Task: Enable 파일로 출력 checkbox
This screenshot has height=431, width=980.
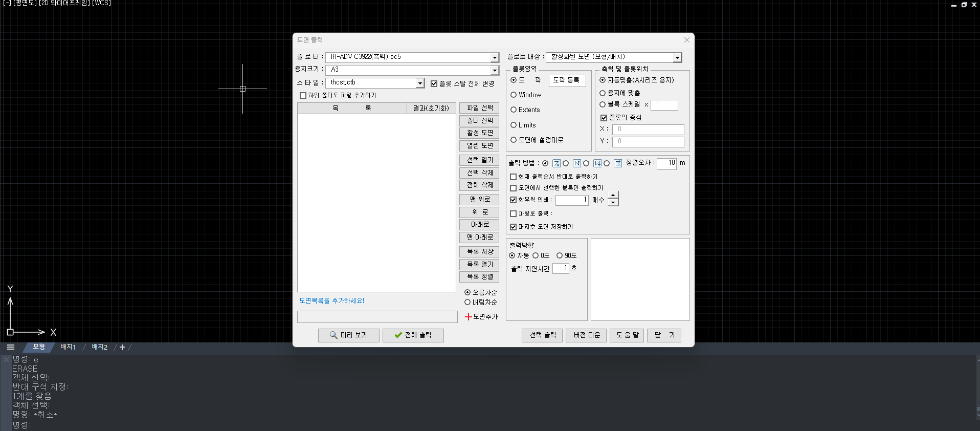Action: pyautogui.click(x=514, y=213)
